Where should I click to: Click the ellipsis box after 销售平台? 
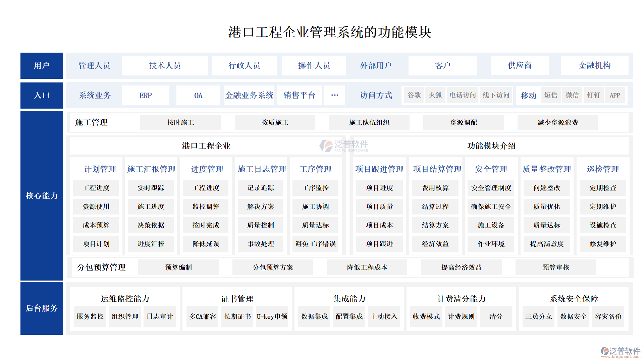pyautogui.click(x=334, y=95)
